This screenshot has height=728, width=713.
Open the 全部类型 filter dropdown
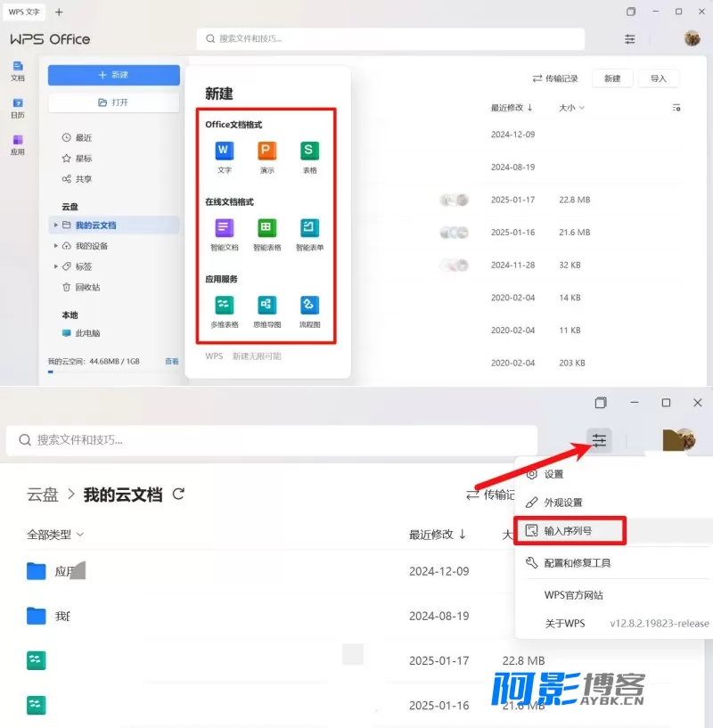pos(54,535)
